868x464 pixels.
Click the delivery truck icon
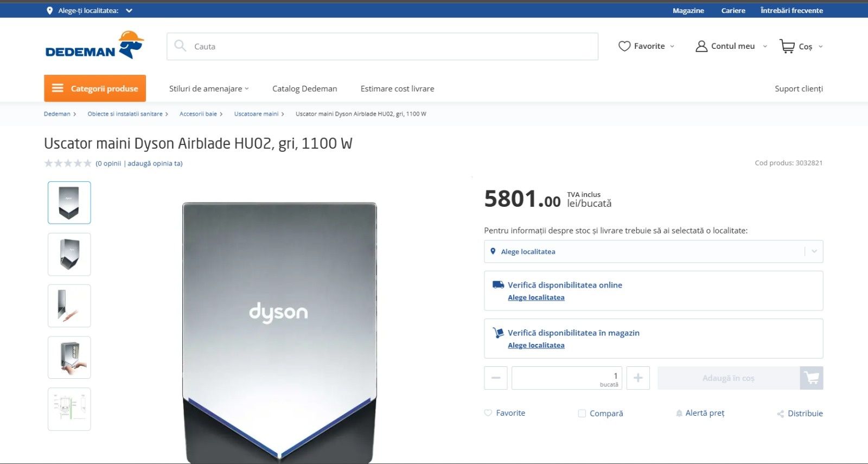pos(498,284)
